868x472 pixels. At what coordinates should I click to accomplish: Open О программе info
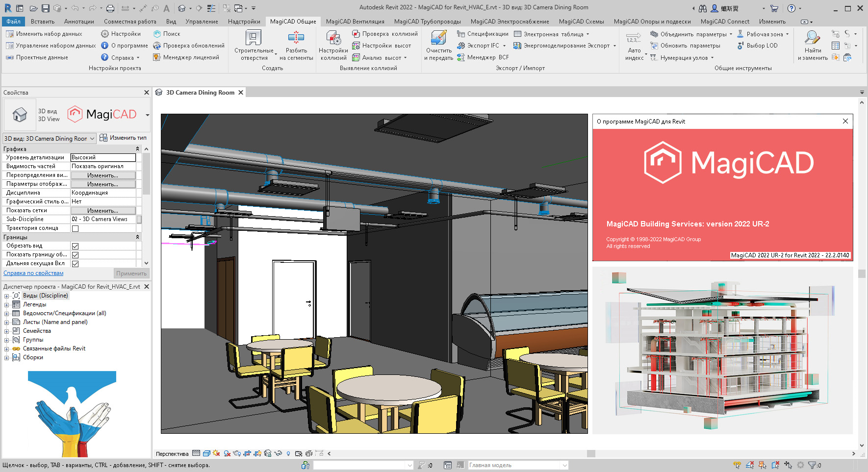(x=125, y=46)
